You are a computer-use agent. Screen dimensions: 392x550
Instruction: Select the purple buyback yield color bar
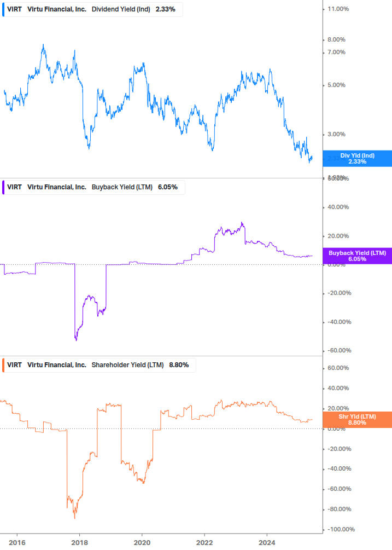coord(3,187)
